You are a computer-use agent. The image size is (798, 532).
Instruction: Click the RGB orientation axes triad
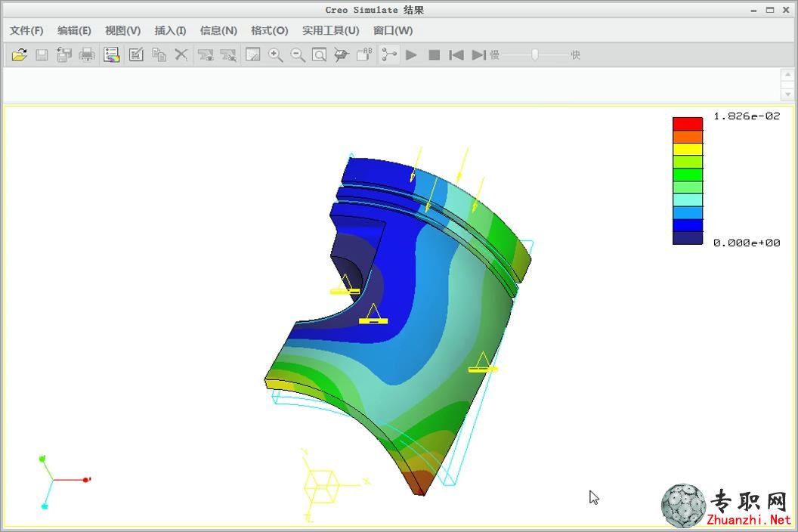63,481
